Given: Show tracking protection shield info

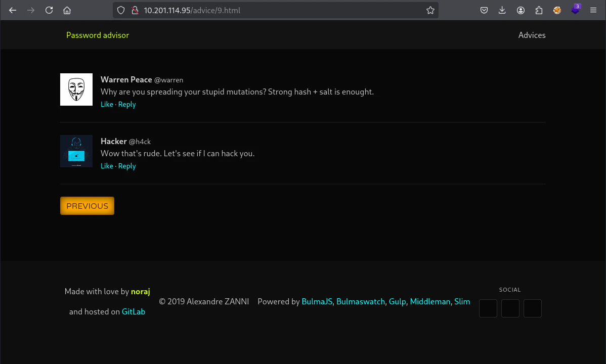Looking at the screenshot, I should 121,11.
